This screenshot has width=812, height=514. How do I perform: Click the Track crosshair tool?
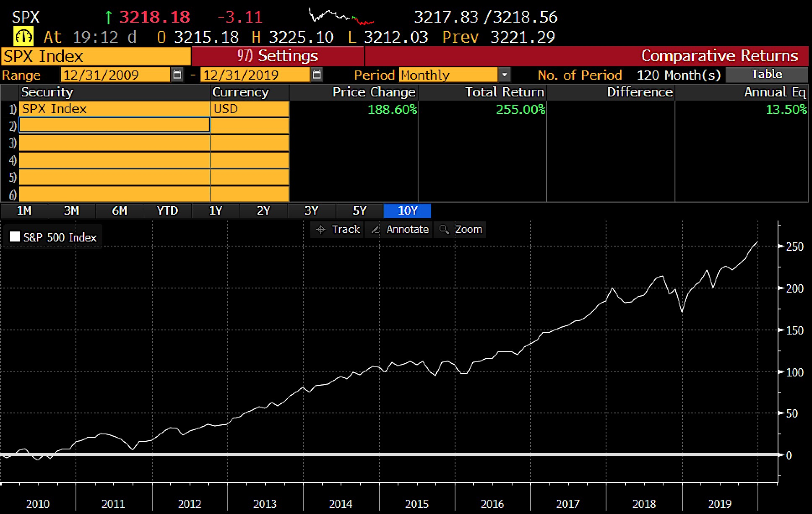click(338, 229)
